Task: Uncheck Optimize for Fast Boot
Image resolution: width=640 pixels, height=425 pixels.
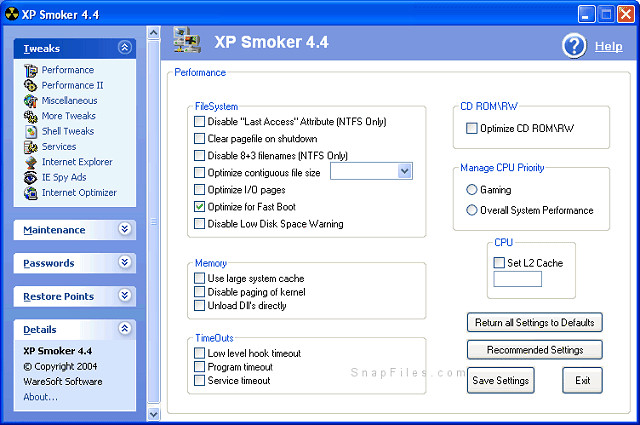Action: [199, 207]
